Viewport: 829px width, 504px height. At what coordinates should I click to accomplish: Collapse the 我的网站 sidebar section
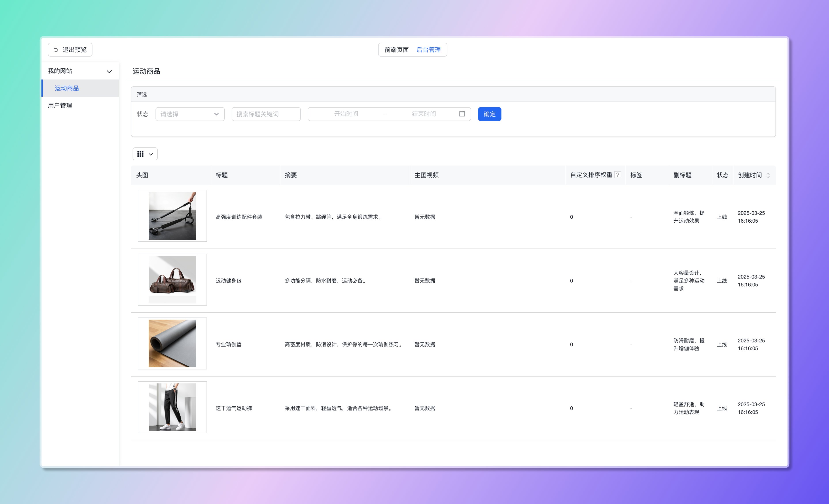pos(80,71)
